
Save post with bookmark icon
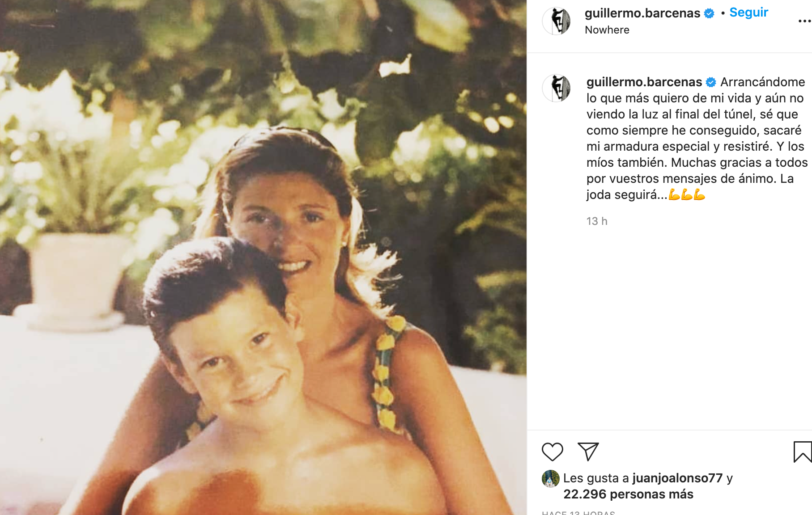pyautogui.click(x=803, y=452)
